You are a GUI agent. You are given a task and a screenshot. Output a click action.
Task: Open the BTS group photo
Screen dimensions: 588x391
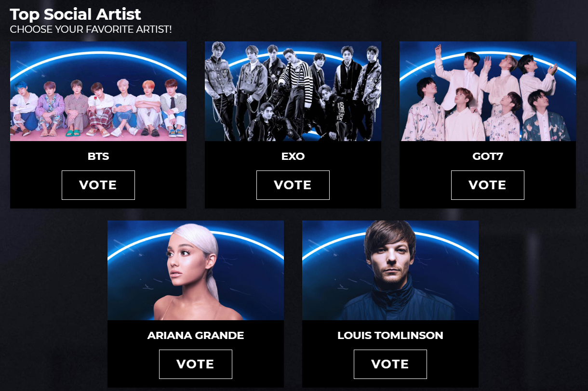coord(98,91)
